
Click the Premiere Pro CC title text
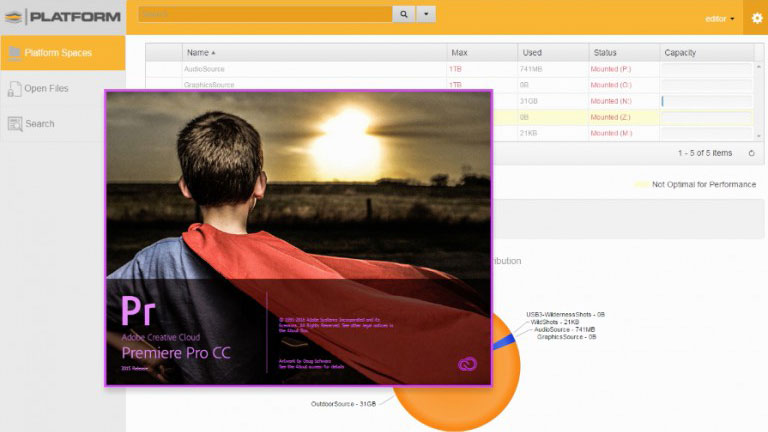click(x=176, y=353)
